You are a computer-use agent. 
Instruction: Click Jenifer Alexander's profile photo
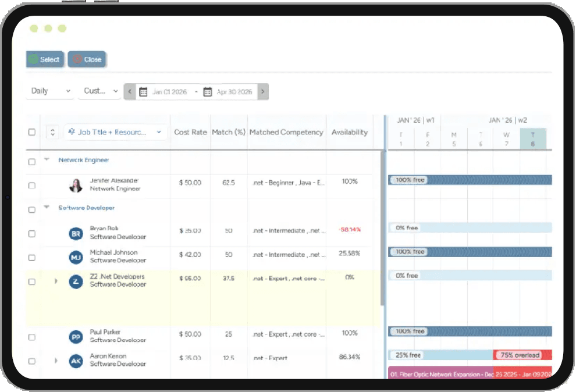(x=76, y=186)
